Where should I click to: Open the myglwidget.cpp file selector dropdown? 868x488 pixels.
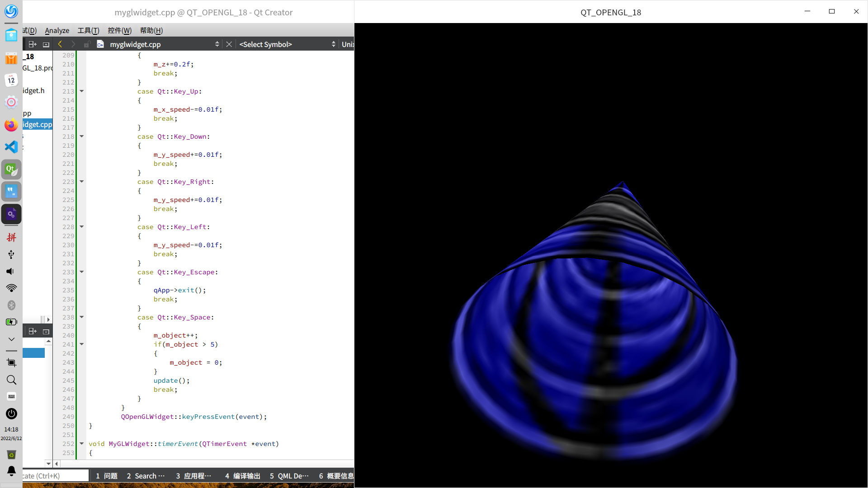[217, 44]
